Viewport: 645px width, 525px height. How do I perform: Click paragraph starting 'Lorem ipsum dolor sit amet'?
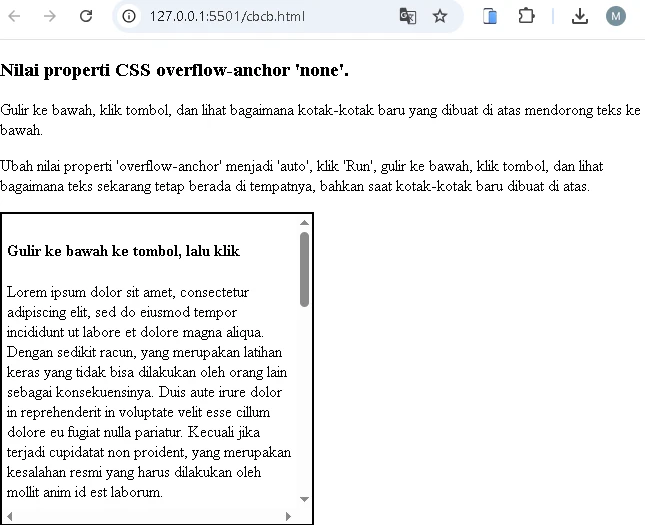[149, 392]
